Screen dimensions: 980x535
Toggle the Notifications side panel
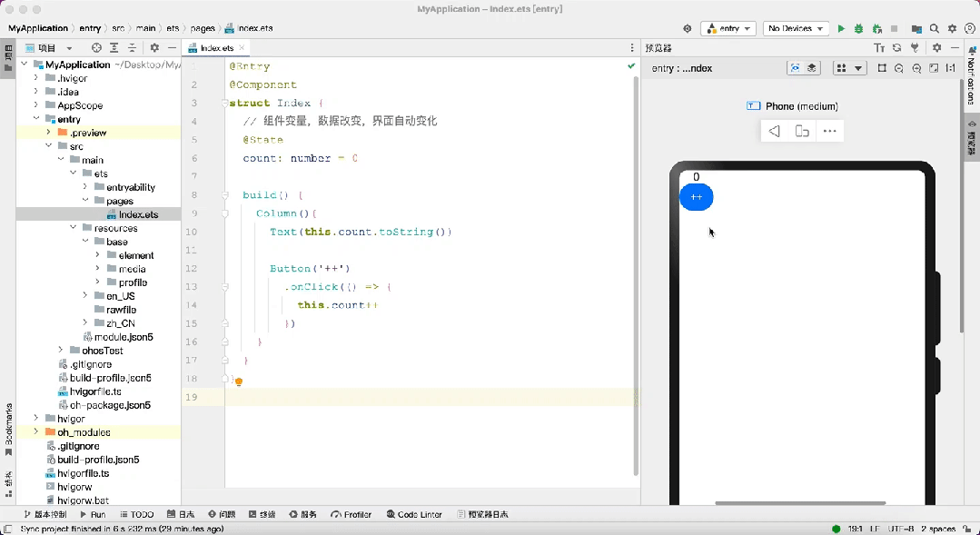pos(971,77)
